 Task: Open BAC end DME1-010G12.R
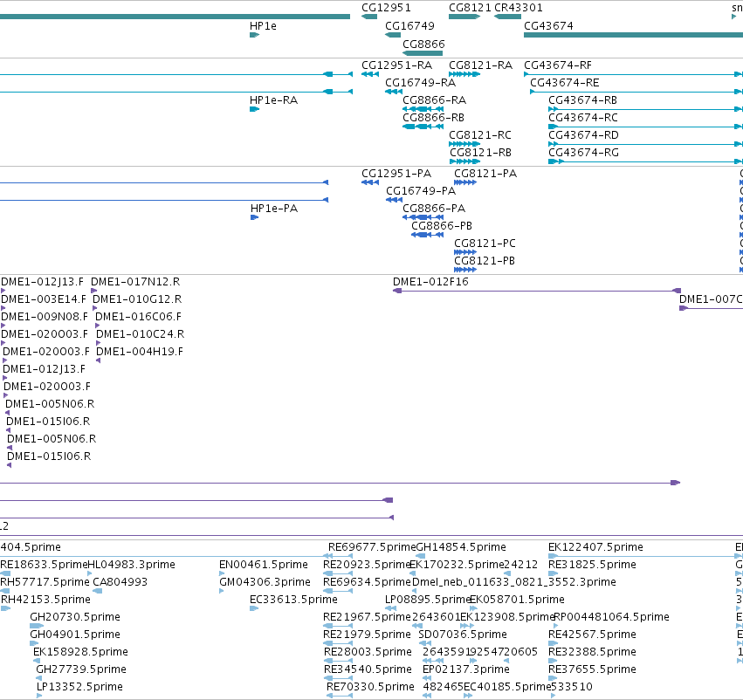pyautogui.click(x=137, y=299)
